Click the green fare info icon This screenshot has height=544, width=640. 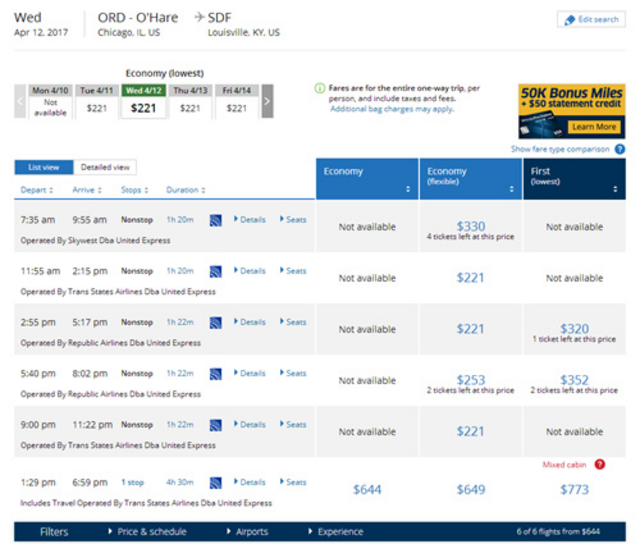[x=320, y=88]
